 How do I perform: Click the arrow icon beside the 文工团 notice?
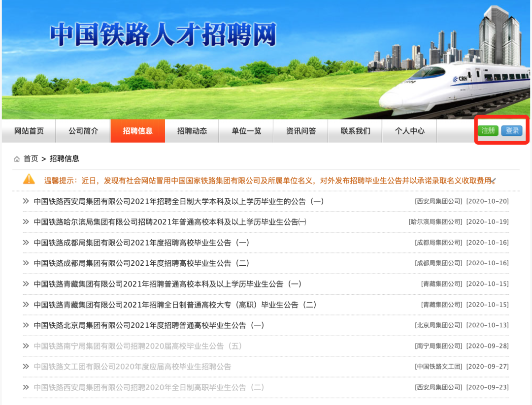tap(26, 366)
